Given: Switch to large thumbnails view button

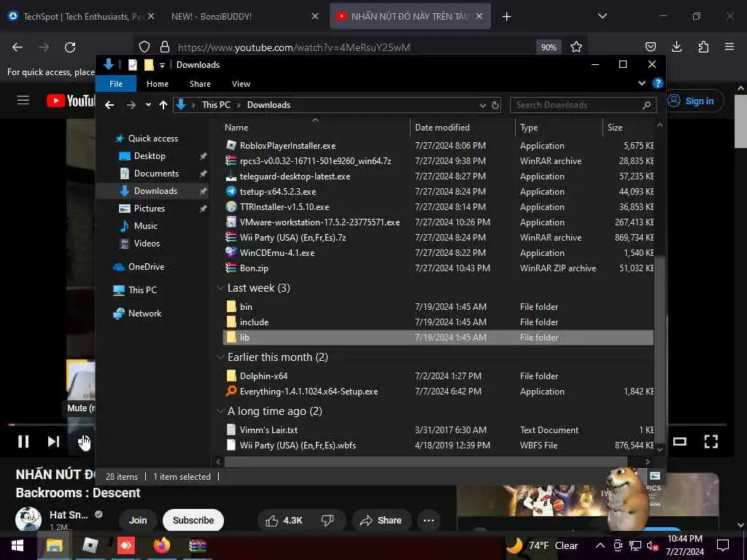Looking at the screenshot, I should (x=656, y=476).
